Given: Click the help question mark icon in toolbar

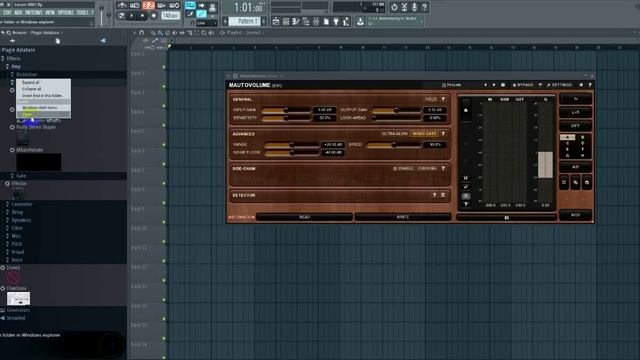Looking at the screenshot, I should [x=424, y=7].
